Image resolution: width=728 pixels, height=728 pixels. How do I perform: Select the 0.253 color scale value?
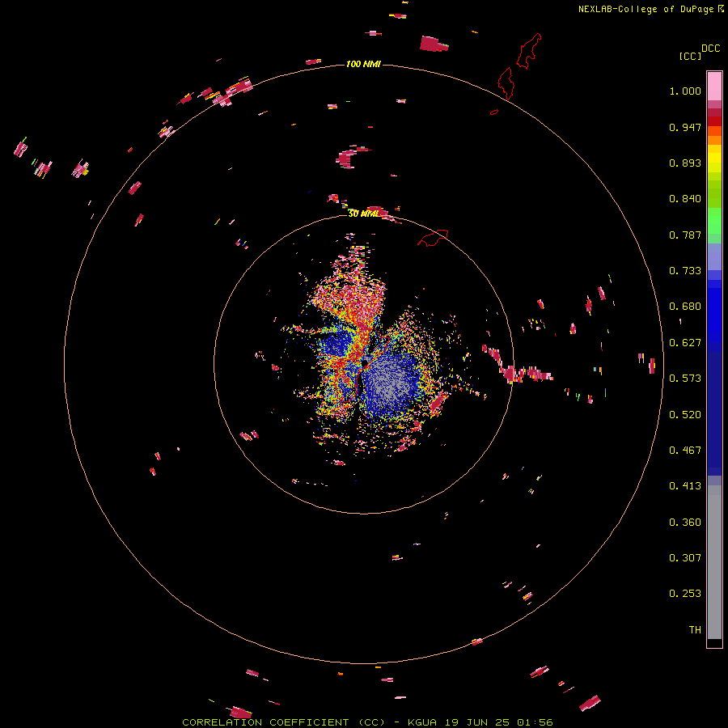[685, 594]
